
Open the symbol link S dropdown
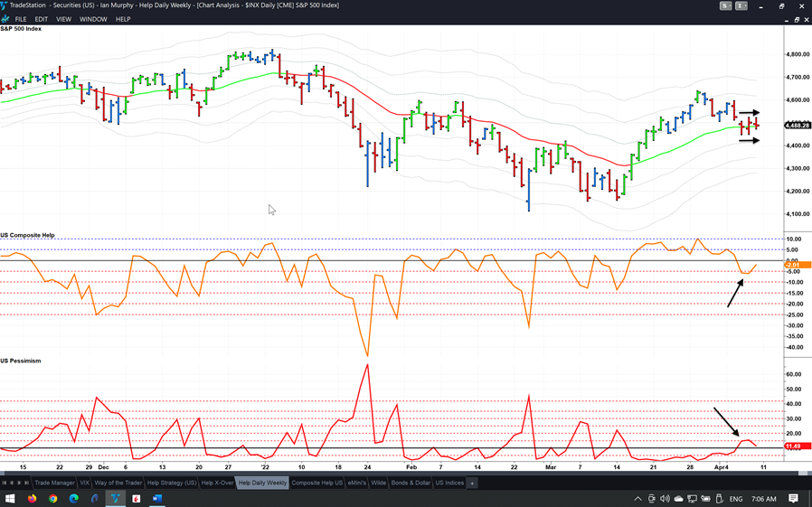point(725,5)
